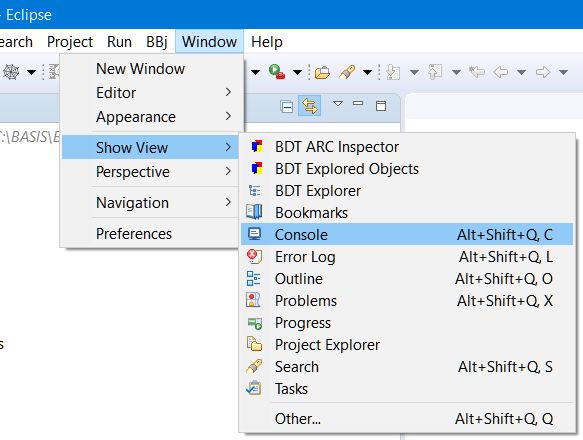Open the previous annotation dropdown arrow

tap(456, 72)
